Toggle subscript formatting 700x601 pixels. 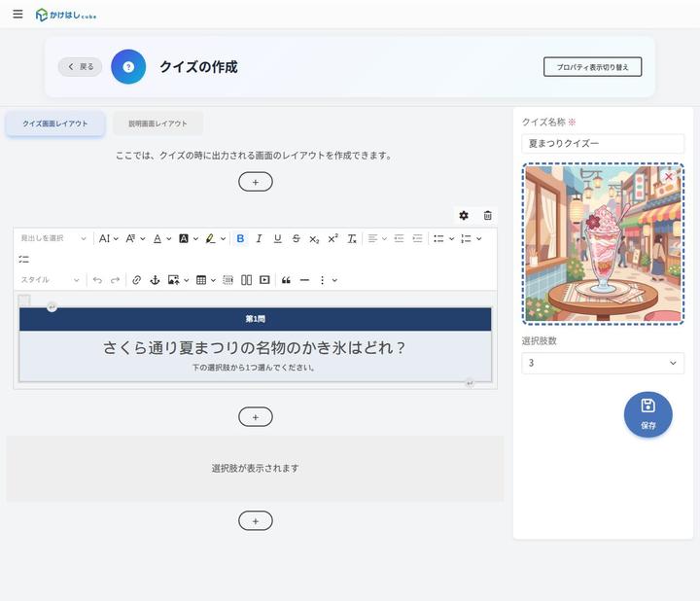click(x=314, y=239)
